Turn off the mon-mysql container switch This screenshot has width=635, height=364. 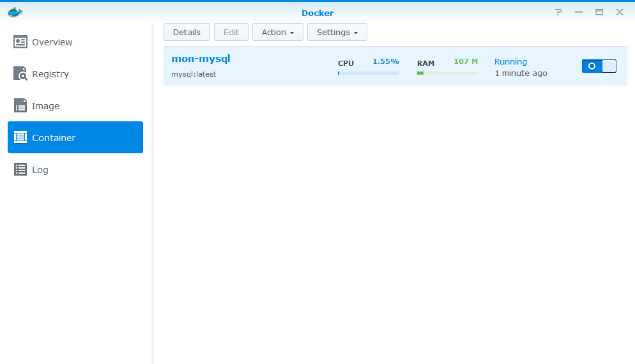[x=599, y=66]
